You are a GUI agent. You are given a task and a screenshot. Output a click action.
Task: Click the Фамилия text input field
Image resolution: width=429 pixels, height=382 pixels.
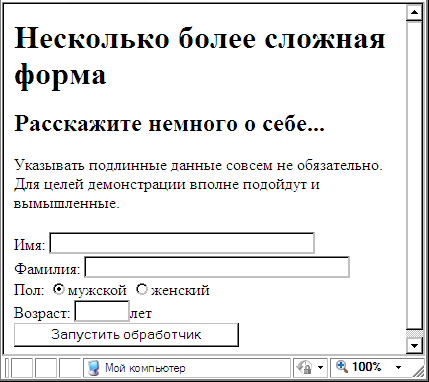(217, 267)
